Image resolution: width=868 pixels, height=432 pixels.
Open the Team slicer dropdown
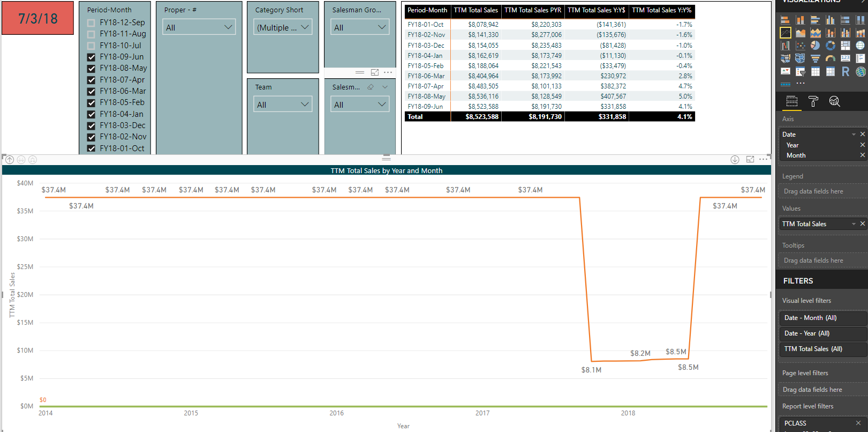[x=283, y=105]
